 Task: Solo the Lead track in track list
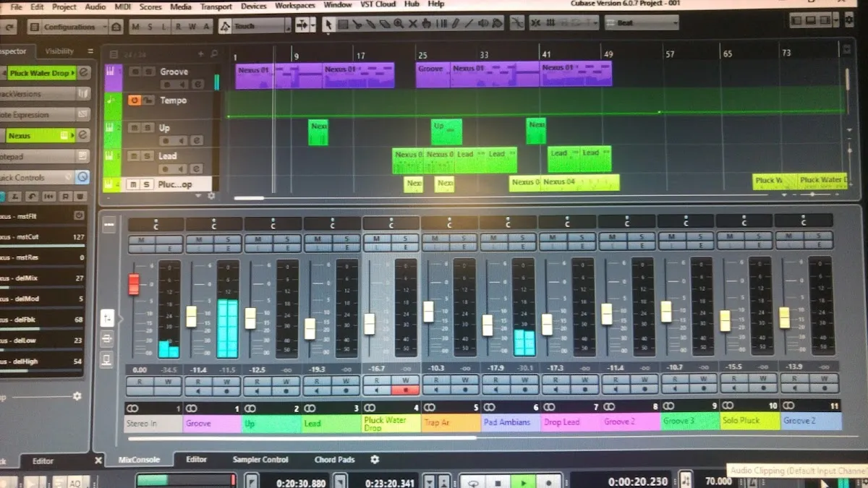[148, 155]
